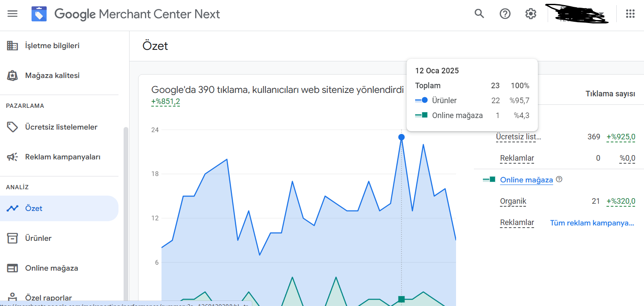Screen dimensions: 644x306
Task: Click the Özet trend line icon
Action: tap(12, 208)
